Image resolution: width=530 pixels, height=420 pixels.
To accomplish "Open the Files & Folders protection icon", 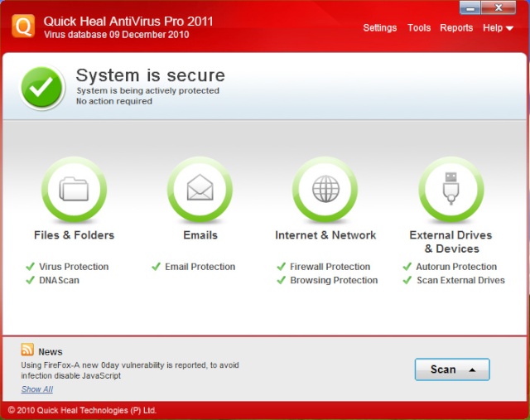I will [74, 190].
